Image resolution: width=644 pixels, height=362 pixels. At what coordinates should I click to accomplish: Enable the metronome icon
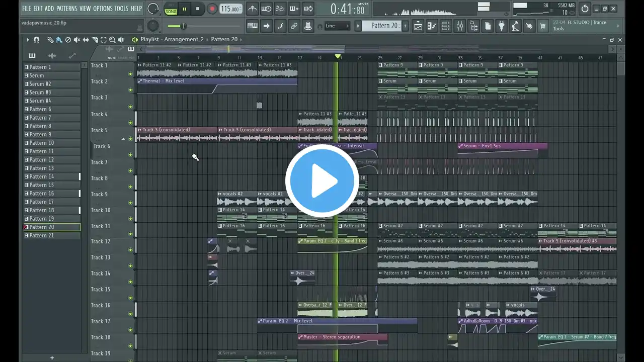coord(253,9)
